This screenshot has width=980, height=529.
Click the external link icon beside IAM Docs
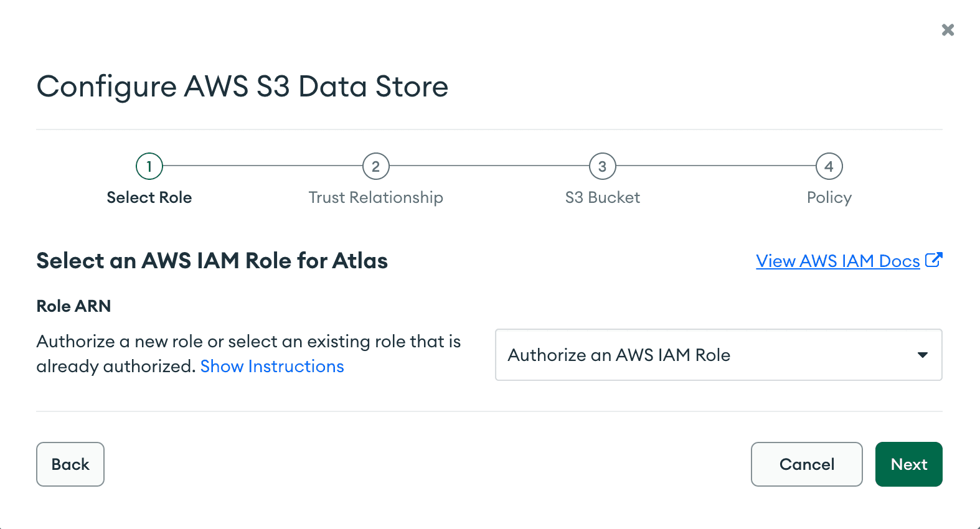tap(934, 260)
